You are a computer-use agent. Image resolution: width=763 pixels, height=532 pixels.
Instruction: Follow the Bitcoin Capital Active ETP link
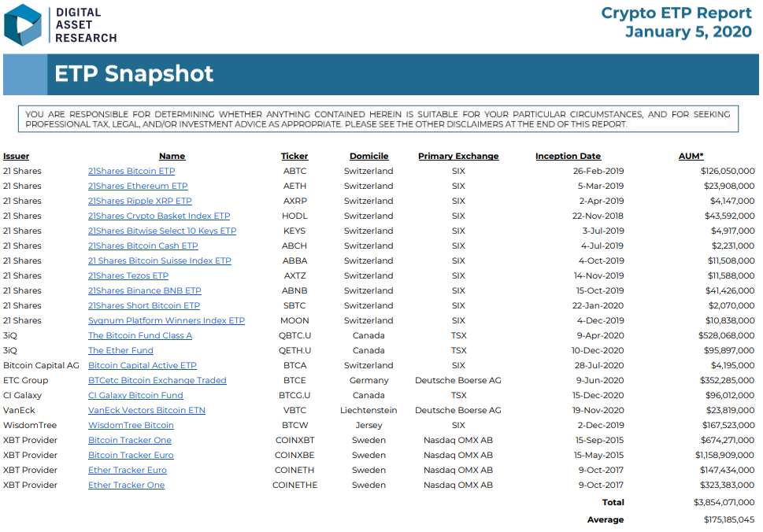pos(142,366)
